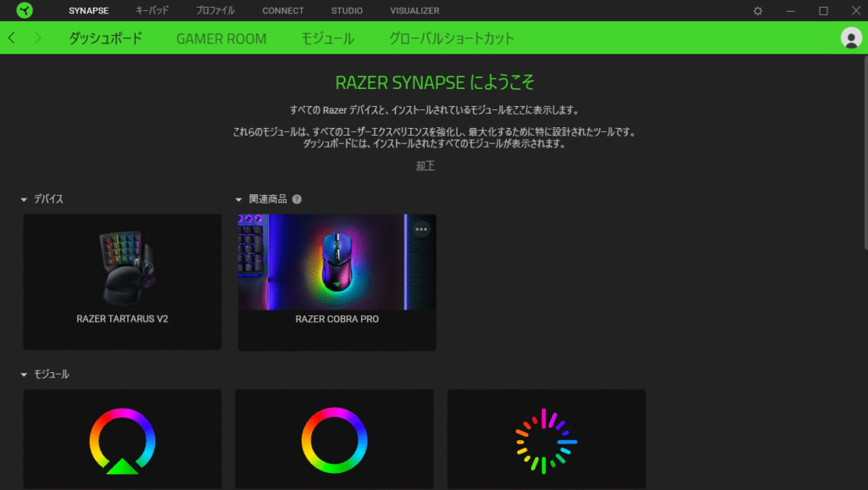Click the Razer logo icon
This screenshot has width=868, height=490.
25,10
